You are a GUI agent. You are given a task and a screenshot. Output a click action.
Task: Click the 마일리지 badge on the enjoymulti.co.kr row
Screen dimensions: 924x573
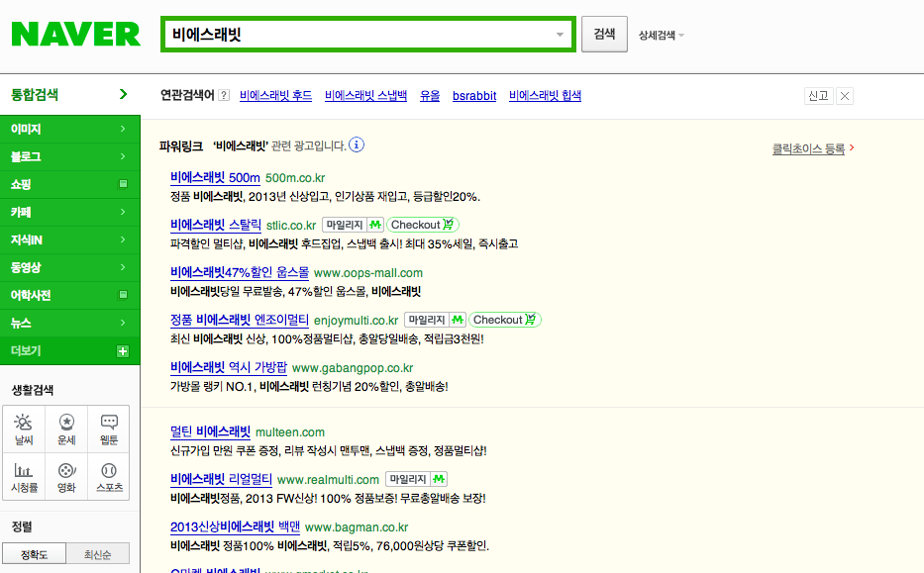(x=436, y=320)
